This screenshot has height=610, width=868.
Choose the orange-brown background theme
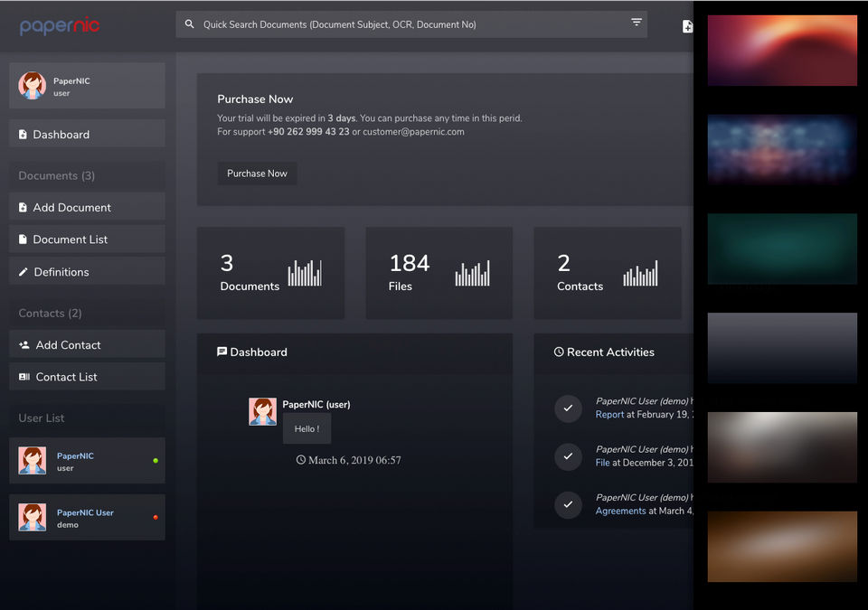point(782,547)
